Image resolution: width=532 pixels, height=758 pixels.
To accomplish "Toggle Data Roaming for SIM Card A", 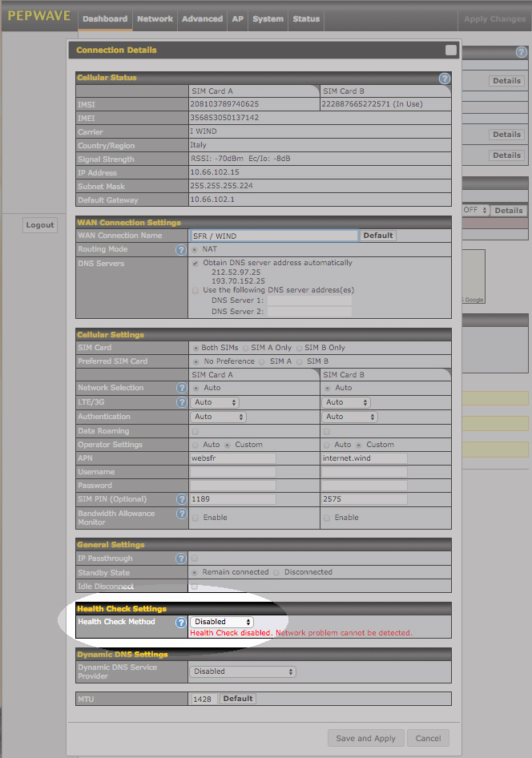I will coord(195,431).
